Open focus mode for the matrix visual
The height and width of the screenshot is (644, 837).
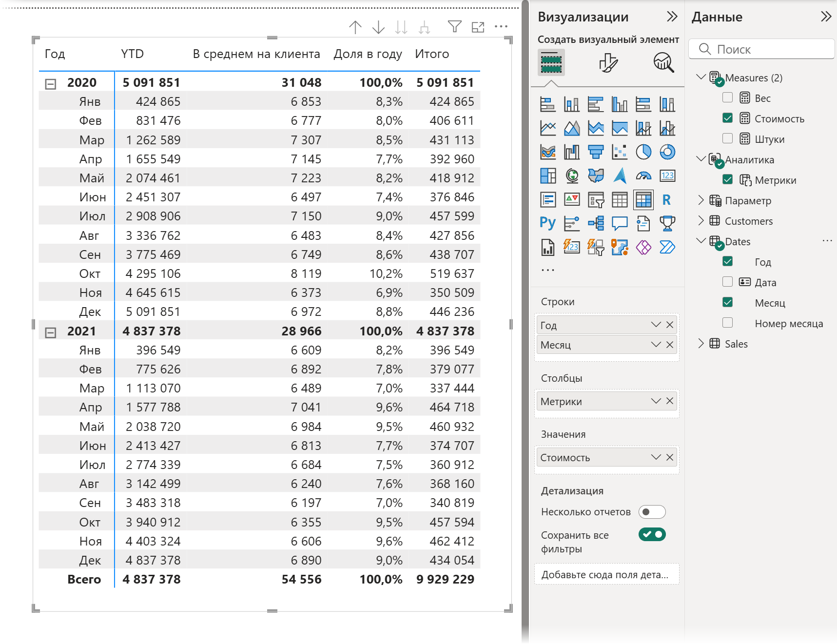(x=478, y=27)
